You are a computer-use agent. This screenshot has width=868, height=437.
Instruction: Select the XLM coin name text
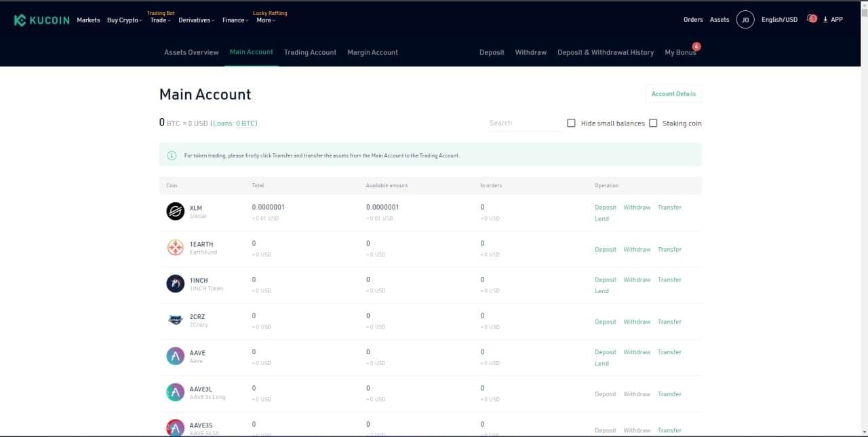coord(196,208)
